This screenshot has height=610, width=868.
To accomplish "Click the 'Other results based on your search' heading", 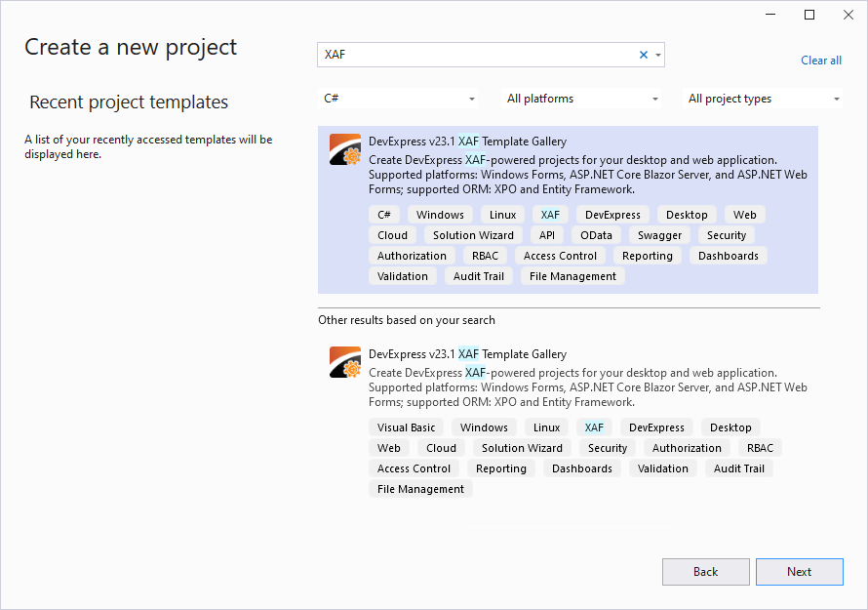I will tap(407, 320).
